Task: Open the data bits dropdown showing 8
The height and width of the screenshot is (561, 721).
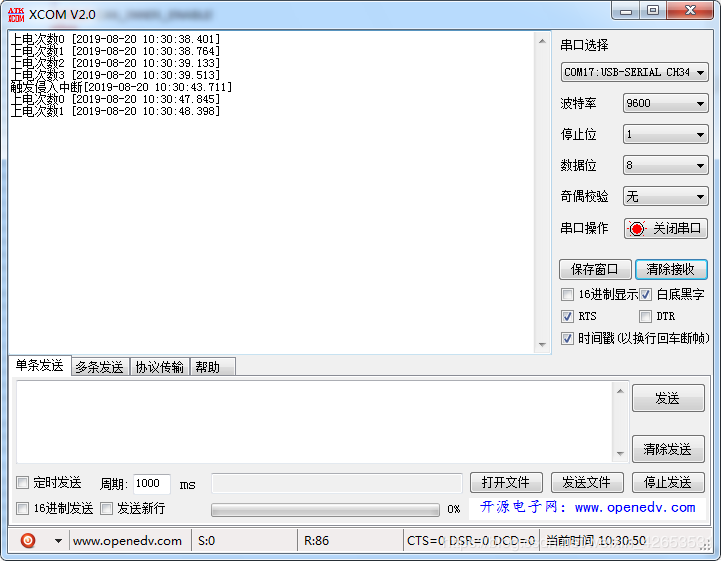Action: 665,165
